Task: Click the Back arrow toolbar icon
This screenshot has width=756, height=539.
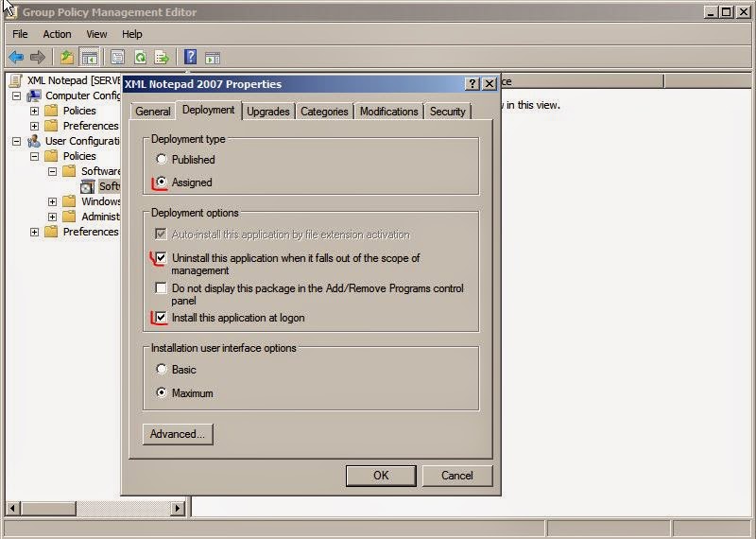Action: (x=16, y=58)
